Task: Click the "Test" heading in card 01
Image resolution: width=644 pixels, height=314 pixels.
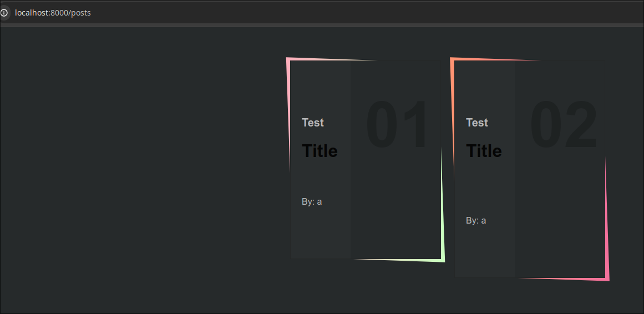Action: click(x=313, y=123)
